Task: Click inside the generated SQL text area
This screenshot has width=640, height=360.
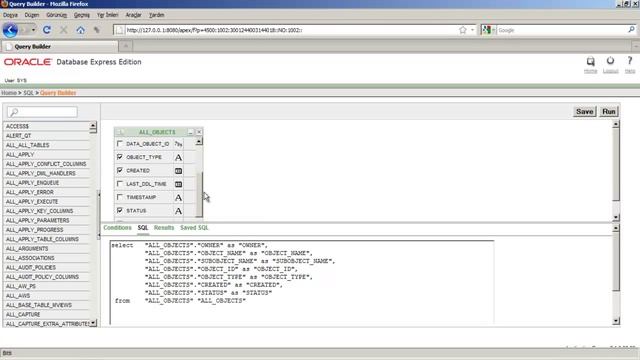Action: (x=302, y=283)
